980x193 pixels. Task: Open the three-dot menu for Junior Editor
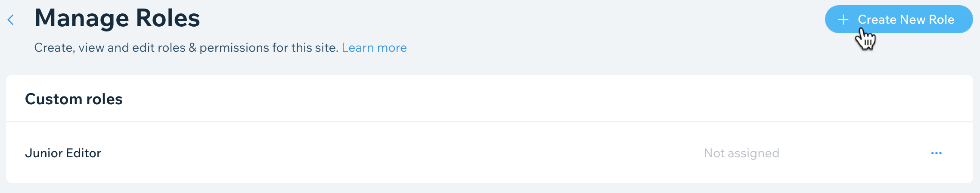click(x=936, y=153)
